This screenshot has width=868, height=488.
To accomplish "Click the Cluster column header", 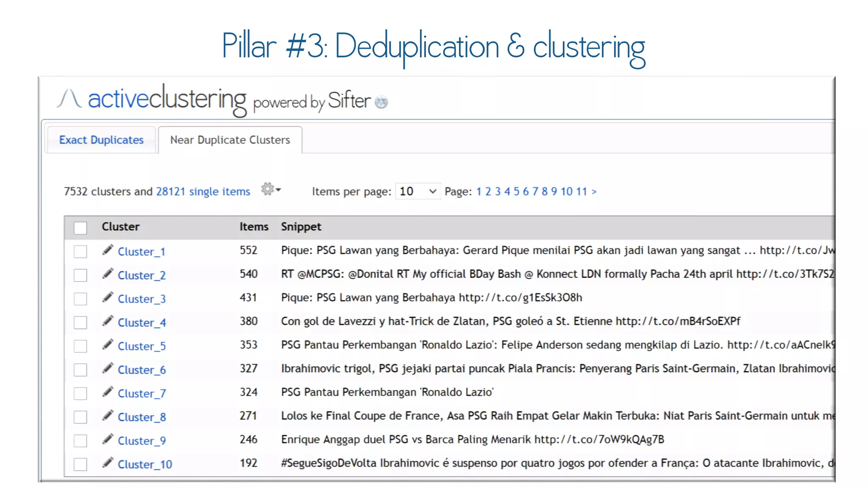I will point(121,227).
